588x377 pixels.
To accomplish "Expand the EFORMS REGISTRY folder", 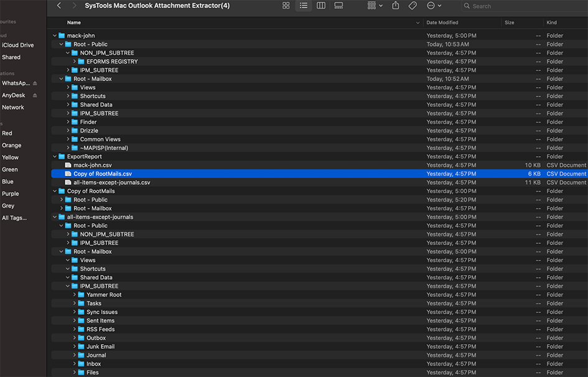I will point(74,62).
